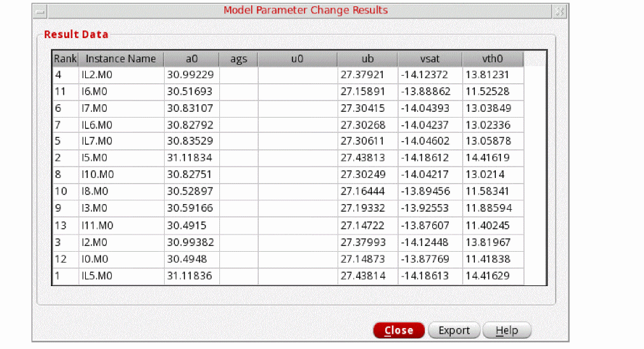Select instance I11.M0 cell
Viewport: 644px width, 349px height.
tap(121, 226)
